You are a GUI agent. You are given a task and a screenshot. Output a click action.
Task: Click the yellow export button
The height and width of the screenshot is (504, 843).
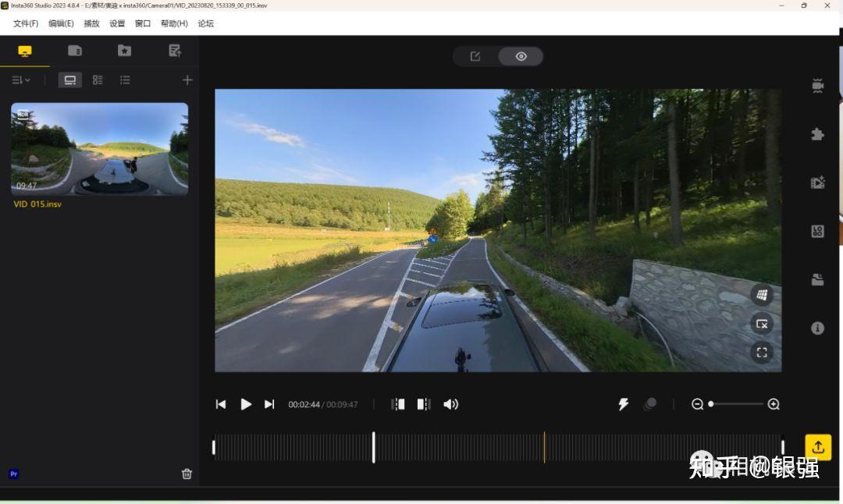pyautogui.click(x=817, y=446)
